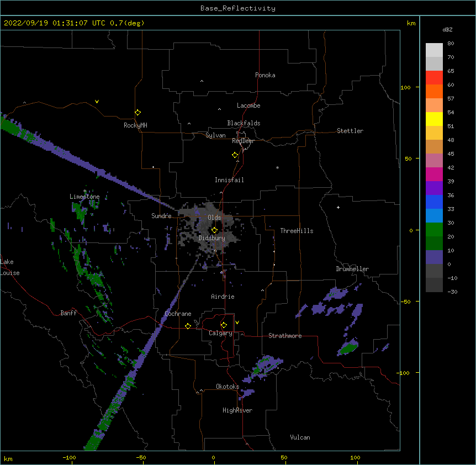476x465 pixels.
Task: Pick the red 65 dBZ legend swatch
Action: (434, 77)
